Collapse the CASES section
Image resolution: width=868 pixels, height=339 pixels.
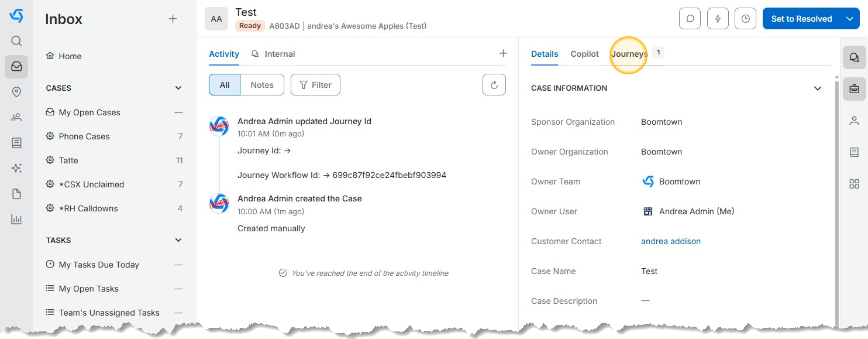(x=178, y=88)
